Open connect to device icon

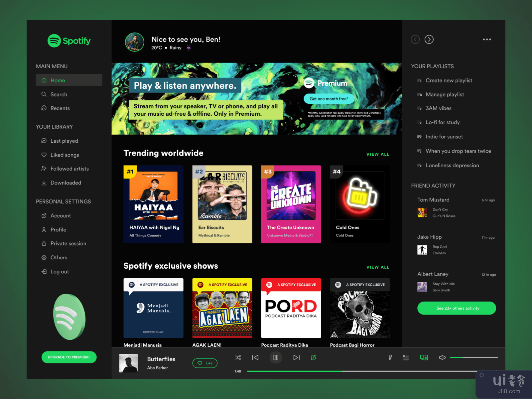424,358
